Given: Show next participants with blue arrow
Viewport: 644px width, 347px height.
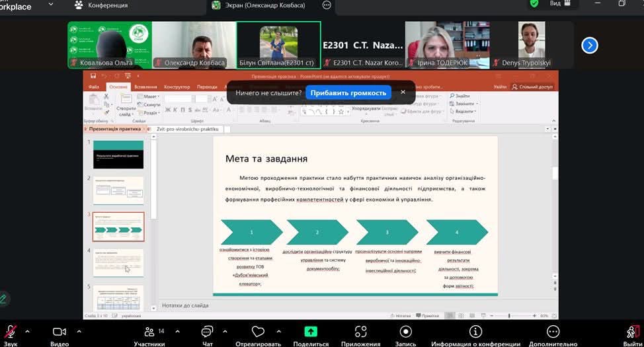Looking at the screenshot, I should pos(589,45).
